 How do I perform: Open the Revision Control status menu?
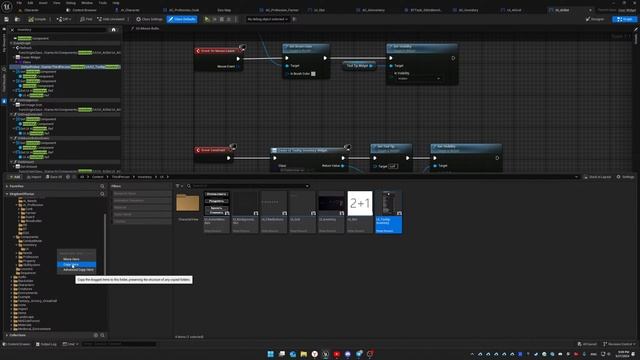tap(619, 344)
